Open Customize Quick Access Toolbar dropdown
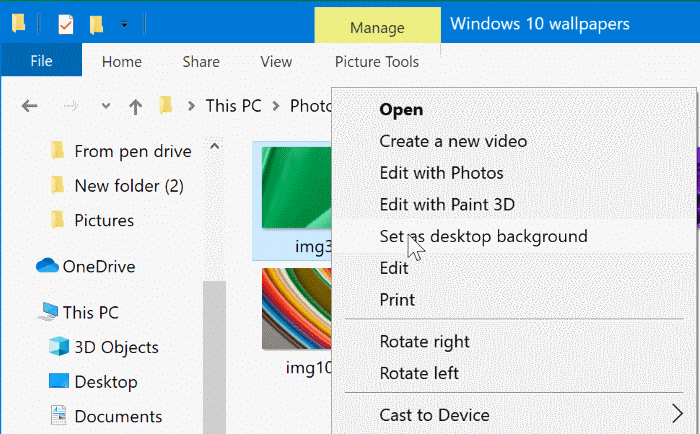 pyautogui.click(x=125, y=24)
